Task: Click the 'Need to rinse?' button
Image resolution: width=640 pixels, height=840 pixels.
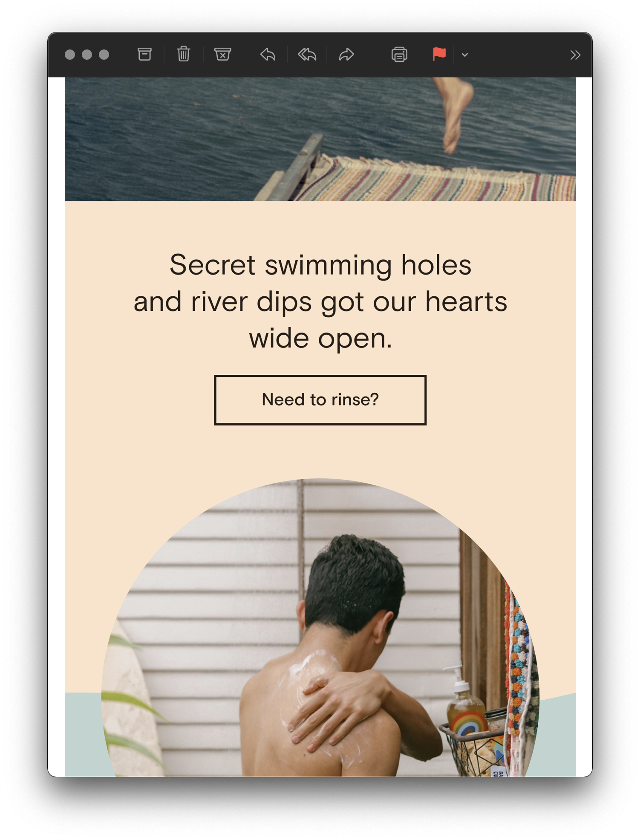Action: [x=320, y=400]
